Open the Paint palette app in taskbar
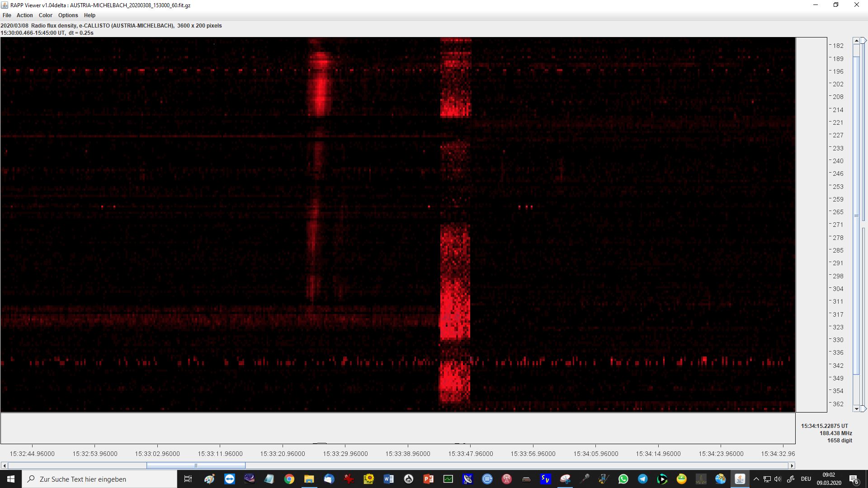The width and height of the screenshot is (868, 488). click(x=209, y=479)
